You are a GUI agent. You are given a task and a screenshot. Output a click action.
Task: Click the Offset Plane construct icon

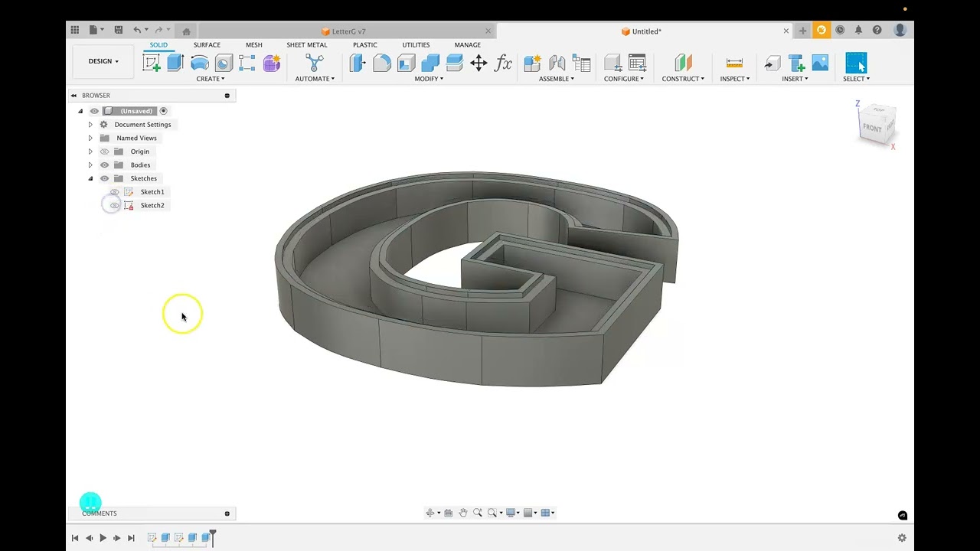pos(683,63)
